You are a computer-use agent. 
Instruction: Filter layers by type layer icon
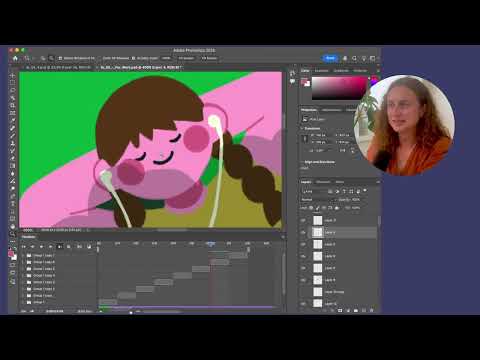tap(344, 191)
